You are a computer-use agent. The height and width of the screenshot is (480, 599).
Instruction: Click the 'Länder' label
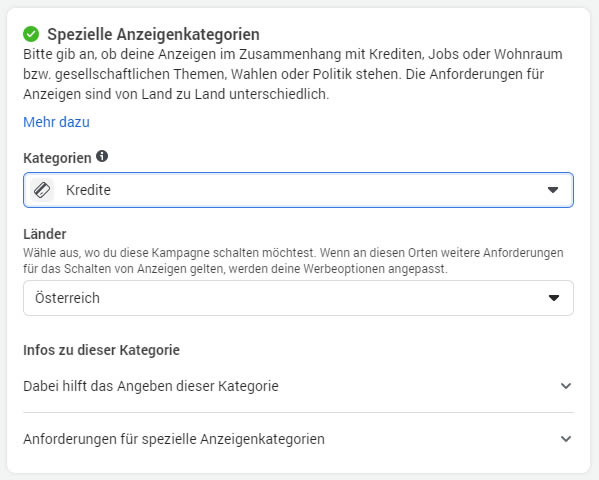click(45, 234)
